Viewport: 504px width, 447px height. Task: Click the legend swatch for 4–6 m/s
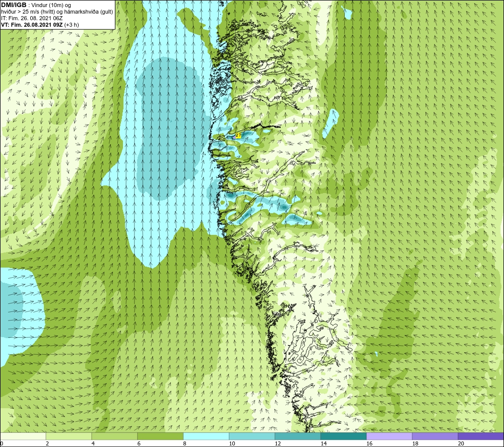click(x=114, y=436)
